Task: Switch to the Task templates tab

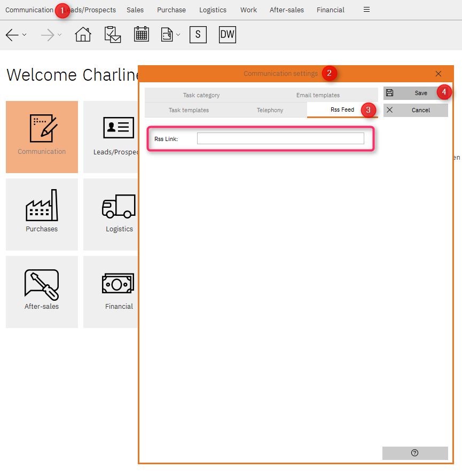Action: 189,110
